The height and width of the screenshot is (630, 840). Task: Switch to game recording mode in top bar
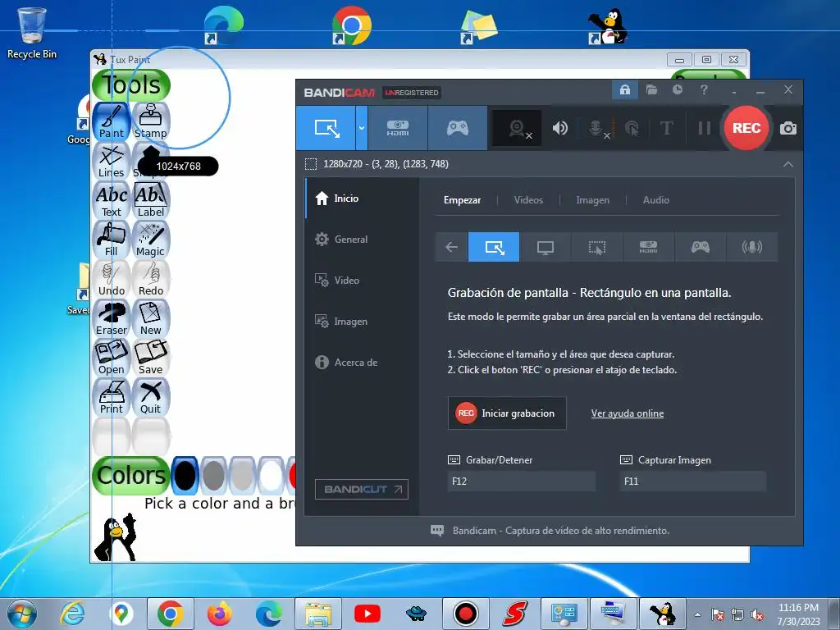click(x=458, y=128)
